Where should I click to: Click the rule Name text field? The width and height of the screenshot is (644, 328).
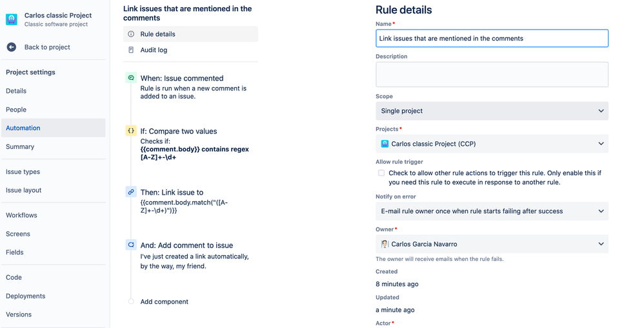pos(492,39)
